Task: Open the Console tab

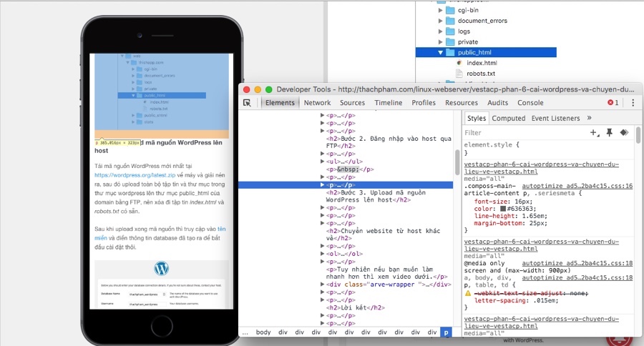Action: 530,103
